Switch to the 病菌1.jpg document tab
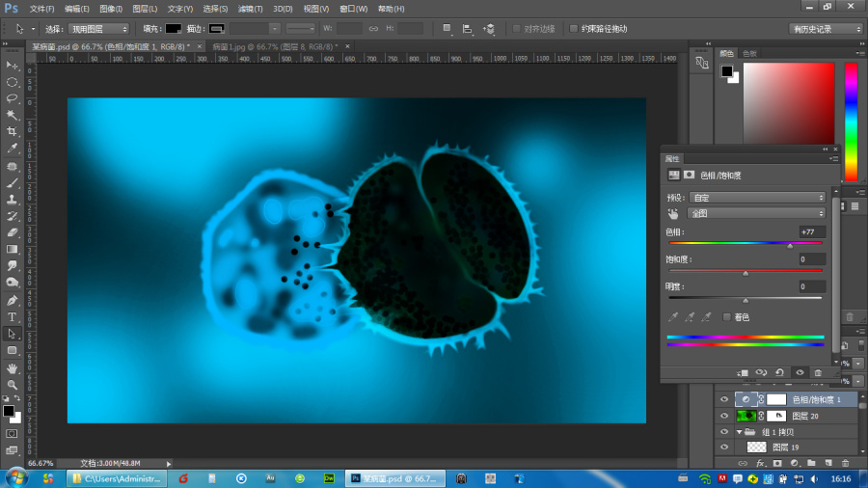Image resolution: width=868 pixels, height=488 pixels. [275, 46]
